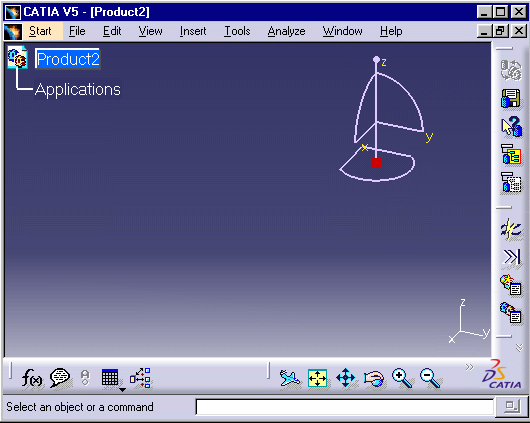This screenshot has height=423, width=530.
Task: Open the Start menu
Action: 40,31
